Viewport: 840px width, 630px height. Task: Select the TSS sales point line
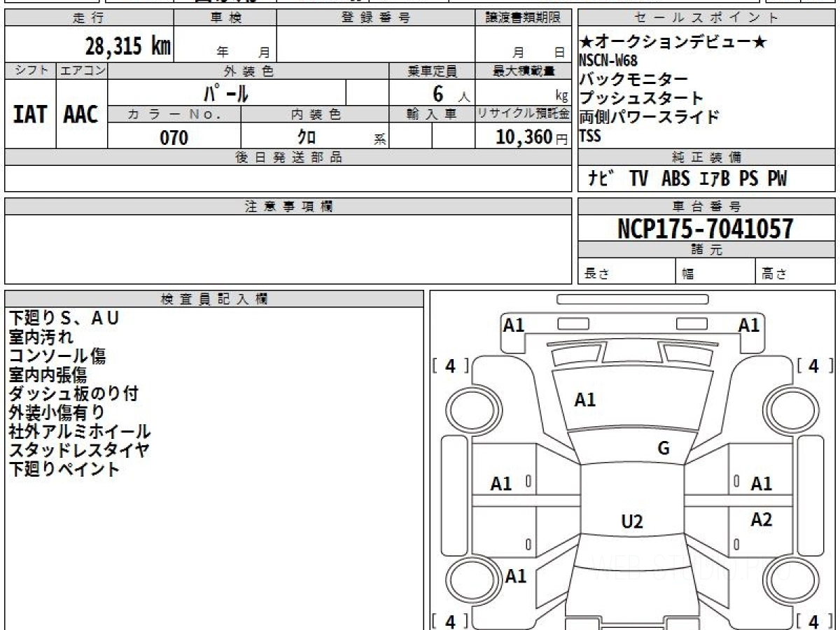click(x=590, y=136)
